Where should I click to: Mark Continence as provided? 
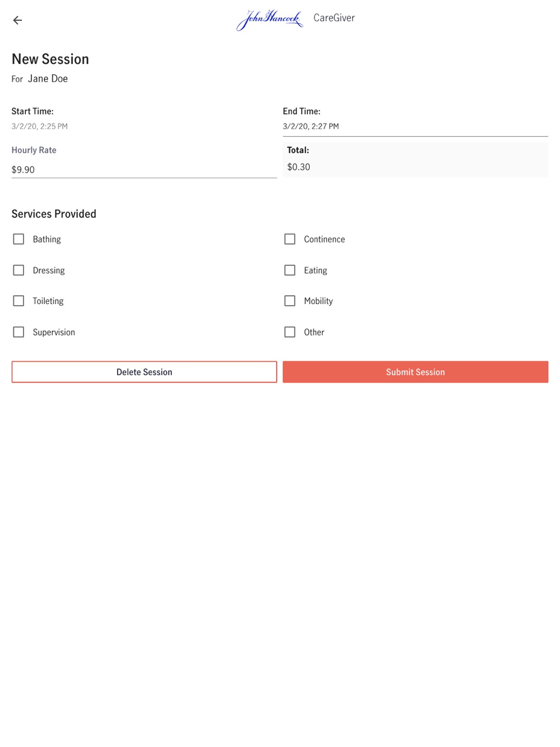pyautogui.click(x=290, y=239)
